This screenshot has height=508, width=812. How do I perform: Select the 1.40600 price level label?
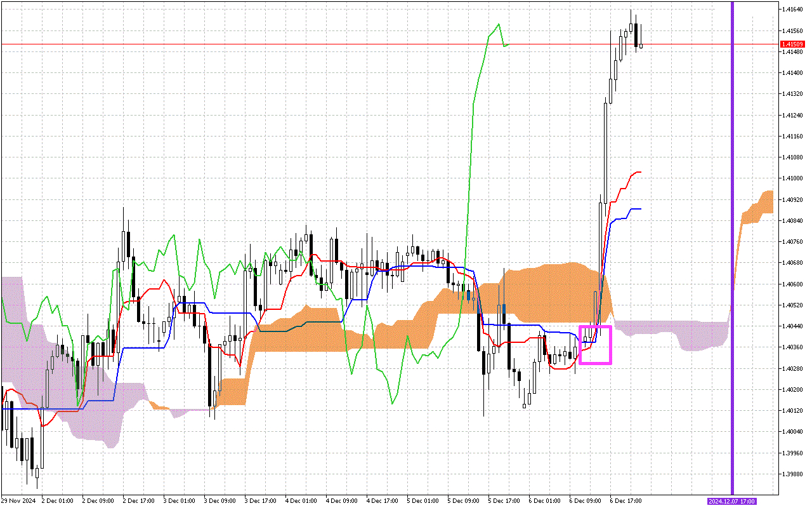click(x=792, y=284)
